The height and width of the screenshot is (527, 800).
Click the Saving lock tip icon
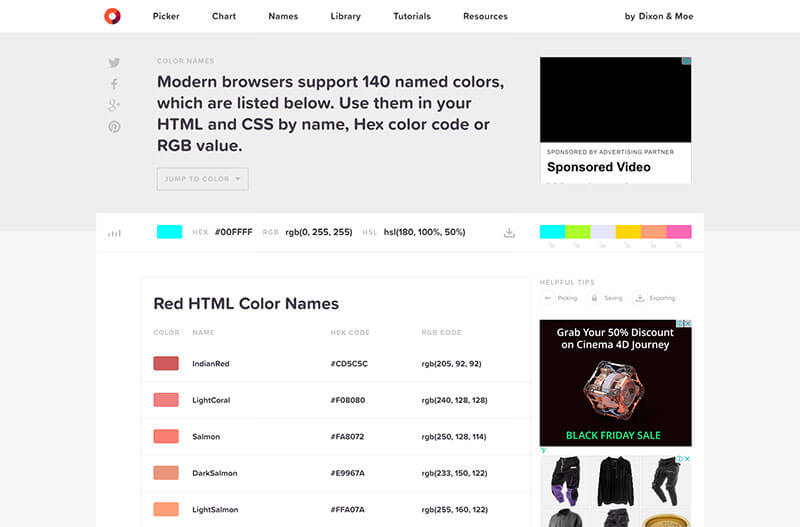(x=594, y=298)
